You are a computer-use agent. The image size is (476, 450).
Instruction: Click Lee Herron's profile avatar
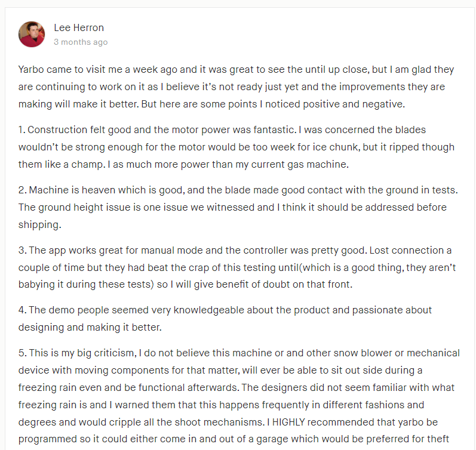coord(32,34)
